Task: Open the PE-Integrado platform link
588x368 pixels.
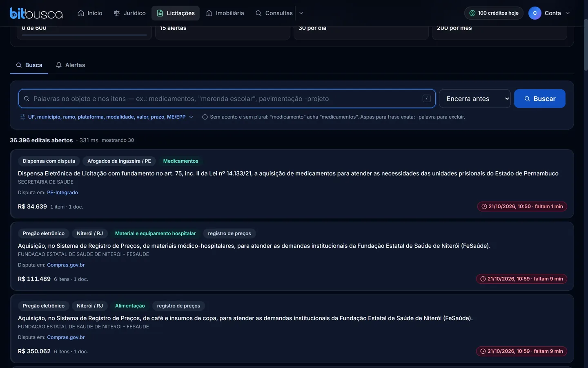Action: pyautogui.click(x=62, y=193)
